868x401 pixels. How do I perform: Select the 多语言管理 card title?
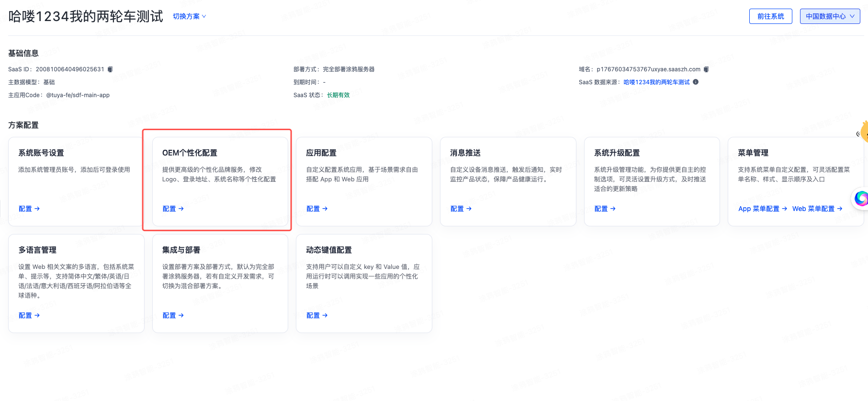click(37, 250)
